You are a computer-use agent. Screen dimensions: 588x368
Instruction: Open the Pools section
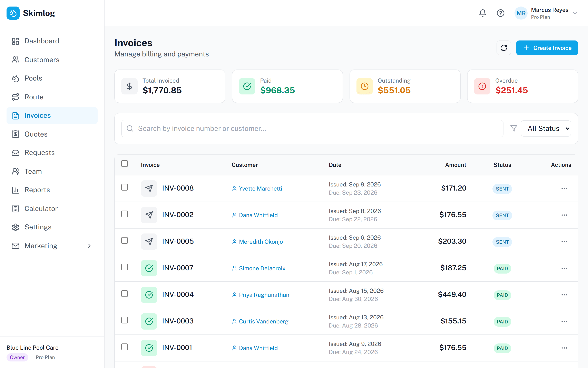[x=52, y=78]
